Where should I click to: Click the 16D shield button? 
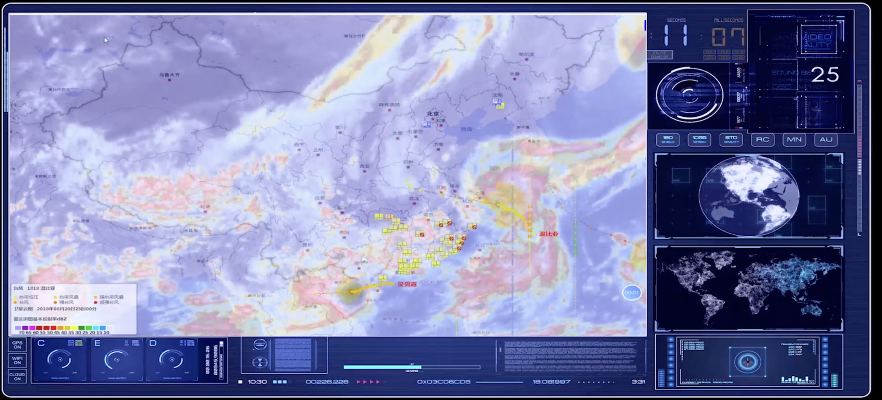(x=668, y=140)
